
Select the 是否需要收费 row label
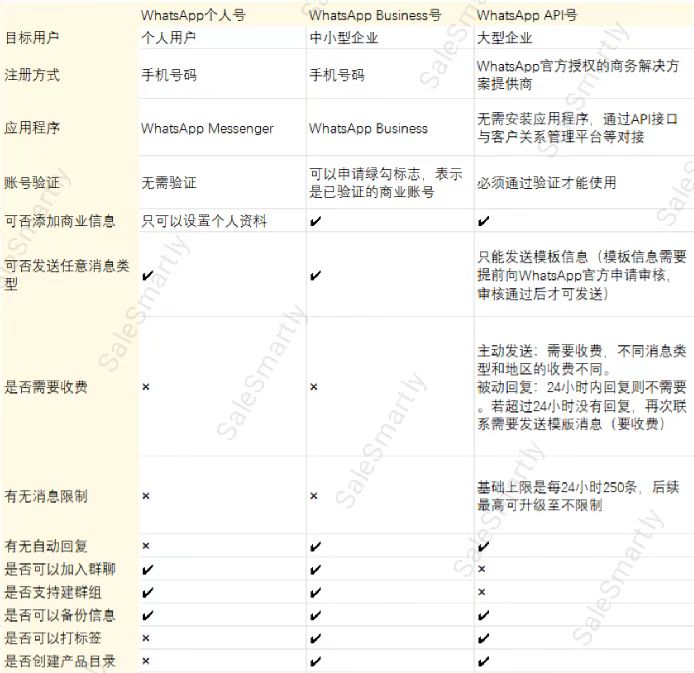point(46,387)
